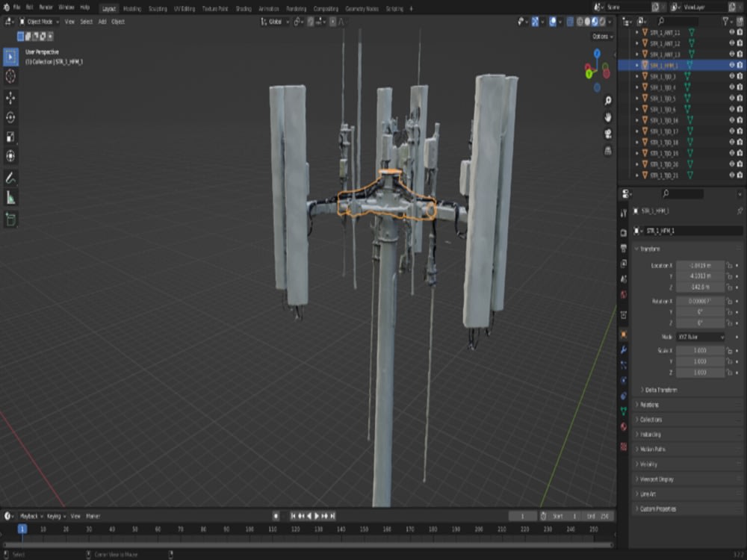Open the Object Mode dropdown
This screenshot has height=560, width=747.
[x=40, y=22]
